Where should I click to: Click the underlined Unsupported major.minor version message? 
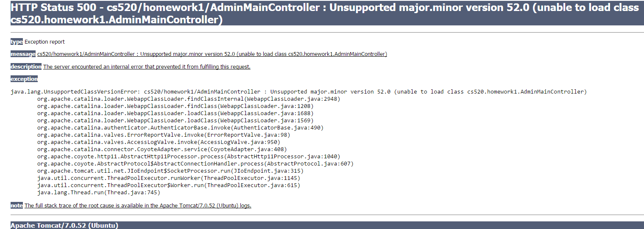click(212, 54)
